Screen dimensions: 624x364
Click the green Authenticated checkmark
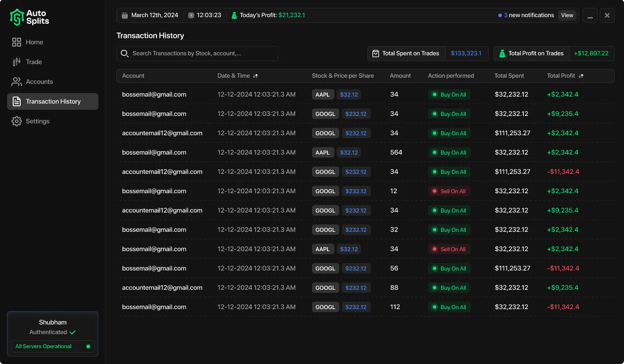73,332
